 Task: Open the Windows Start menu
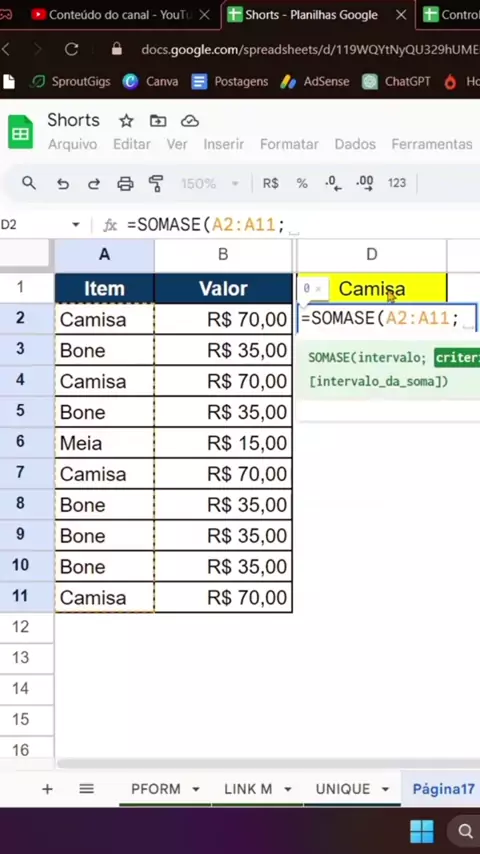tap(422, 831)
